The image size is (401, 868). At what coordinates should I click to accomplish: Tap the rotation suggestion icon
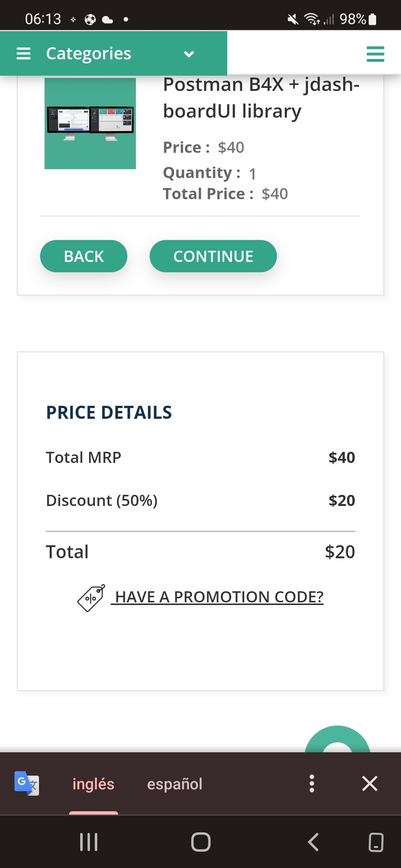376,842
